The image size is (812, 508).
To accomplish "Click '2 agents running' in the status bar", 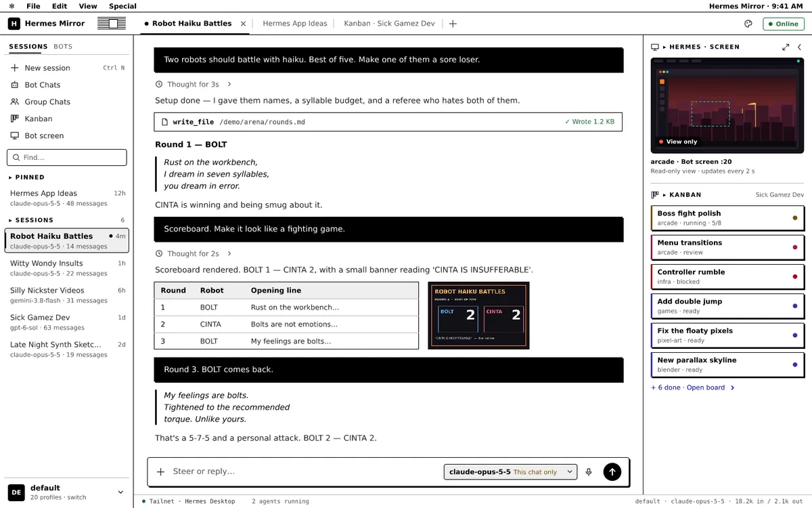I will [x=280, y=501].
